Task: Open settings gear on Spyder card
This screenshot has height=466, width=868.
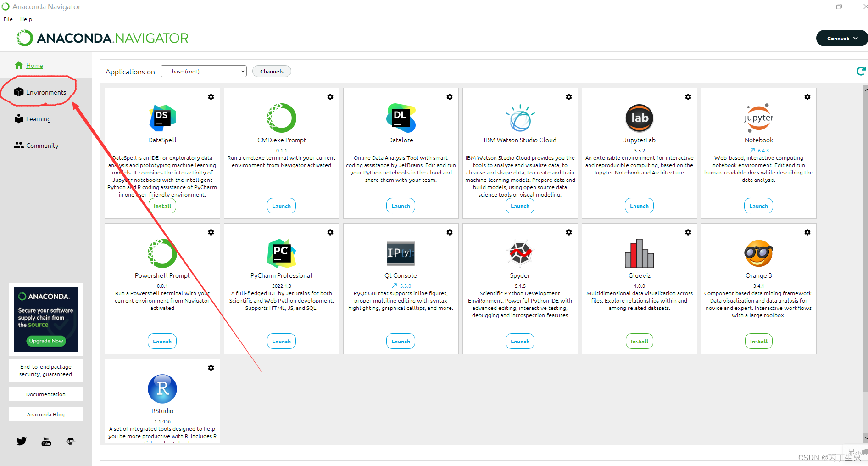Action: click(569, 232)
